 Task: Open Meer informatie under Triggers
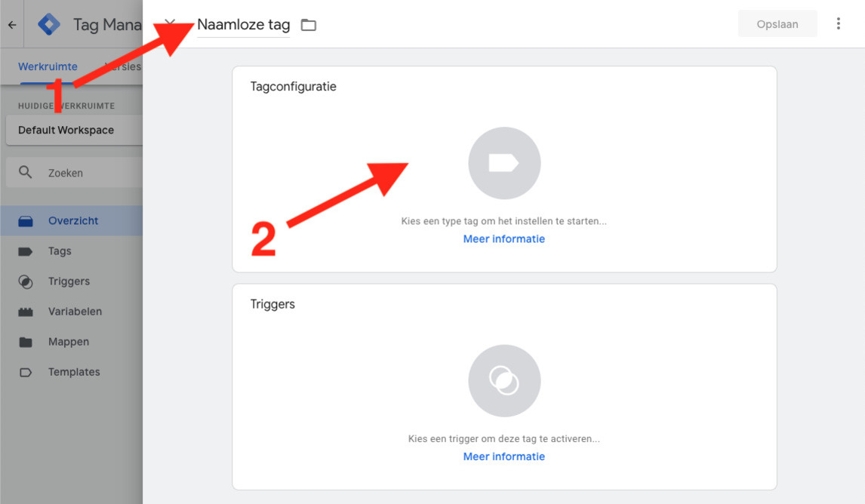tap(503, 456)
